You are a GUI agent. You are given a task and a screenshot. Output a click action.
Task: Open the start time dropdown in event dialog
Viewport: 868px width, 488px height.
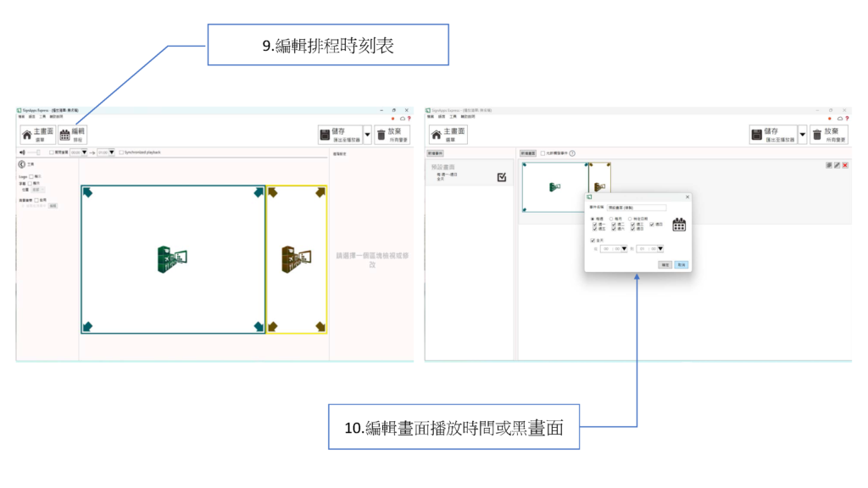pos(625,249)
